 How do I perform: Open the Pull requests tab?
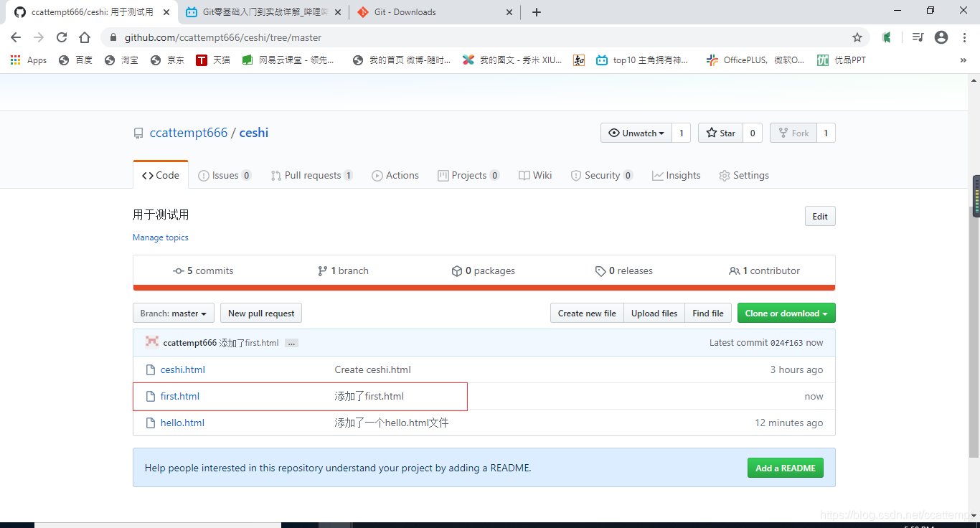pyautogui.click(x=312, y=175)
